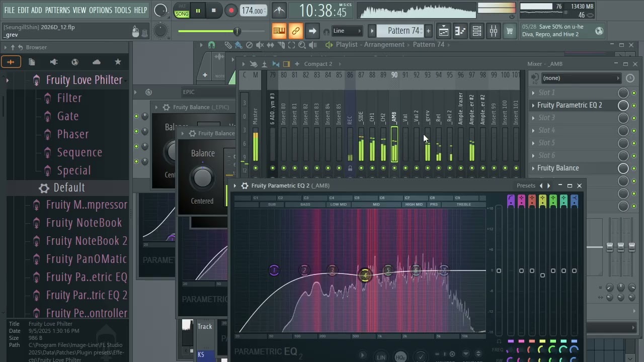The width and height of the screenshot is (644, 362).
Task: Open the EDIT menu
Action: point(23,10)
